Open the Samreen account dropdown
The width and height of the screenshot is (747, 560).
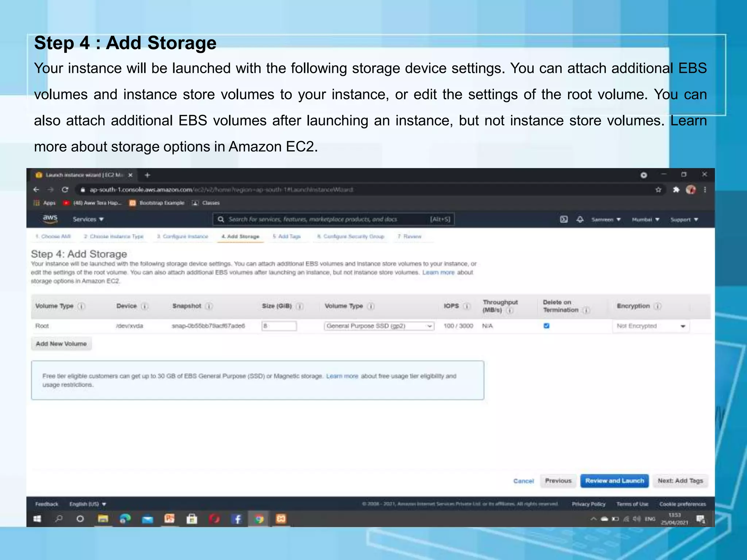click(x=606, y=219)
